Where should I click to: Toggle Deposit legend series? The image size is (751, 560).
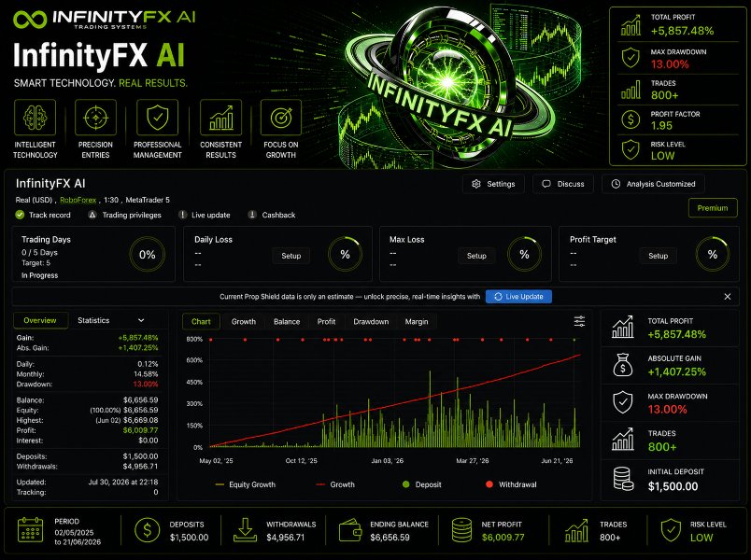pyautogui.click(x=422, y=484)
